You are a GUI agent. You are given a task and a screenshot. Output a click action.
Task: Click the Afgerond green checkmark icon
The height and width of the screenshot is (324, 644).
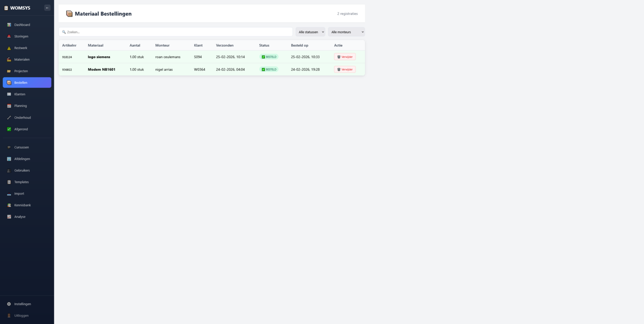click(x=9, y=129)
